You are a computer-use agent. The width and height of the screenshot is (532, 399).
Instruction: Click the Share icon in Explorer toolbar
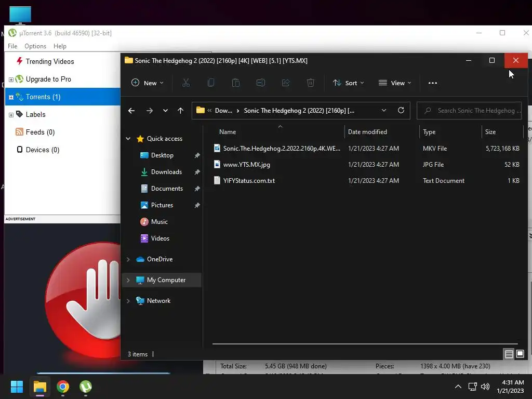(286, 83)
